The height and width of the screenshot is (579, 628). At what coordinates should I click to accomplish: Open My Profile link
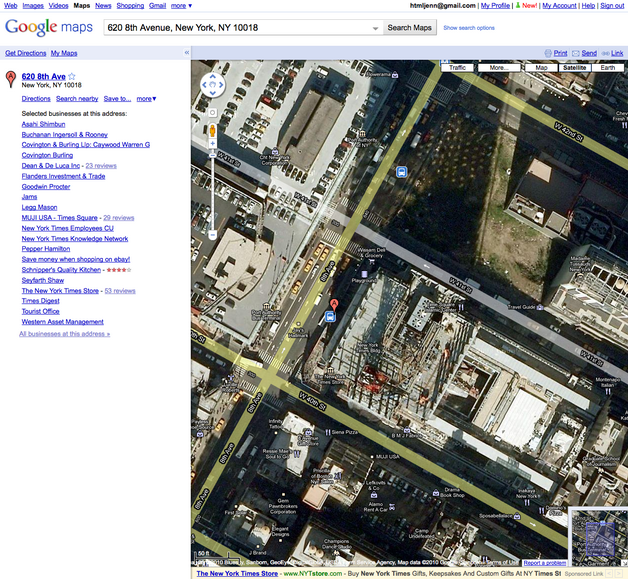click(495, 6)
